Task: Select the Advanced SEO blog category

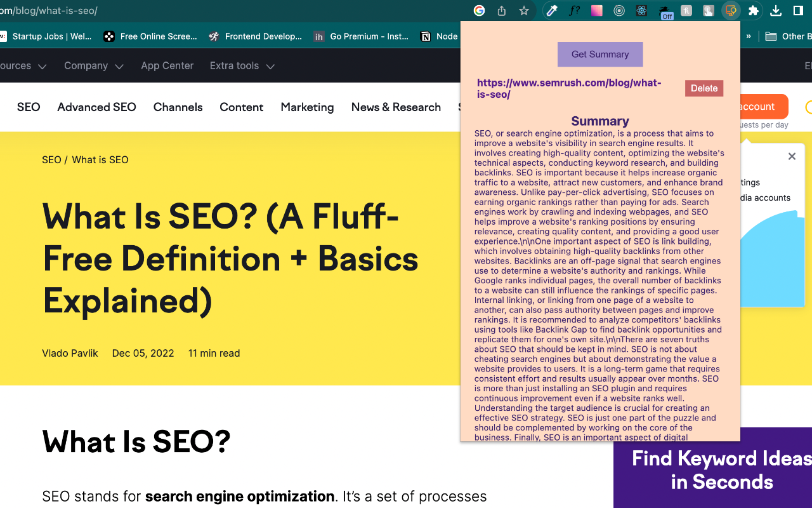Action: tap(97, 107)
